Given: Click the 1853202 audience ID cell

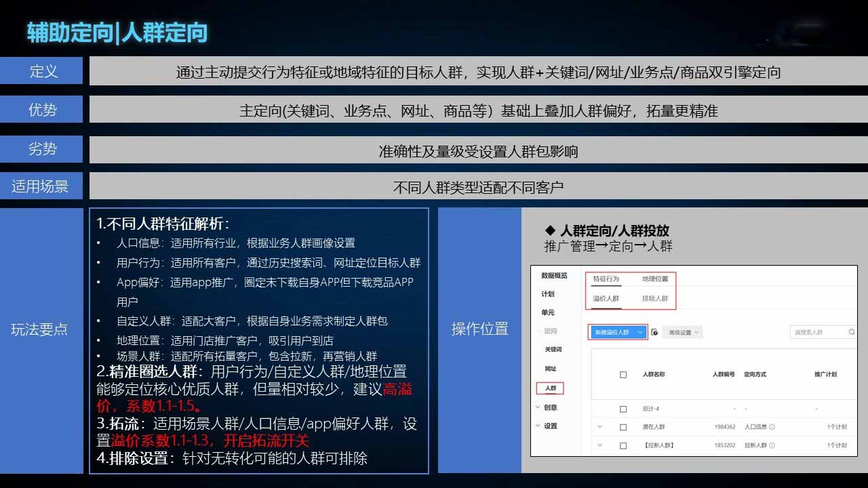Looking at the screenshot, I should (725, 445).
